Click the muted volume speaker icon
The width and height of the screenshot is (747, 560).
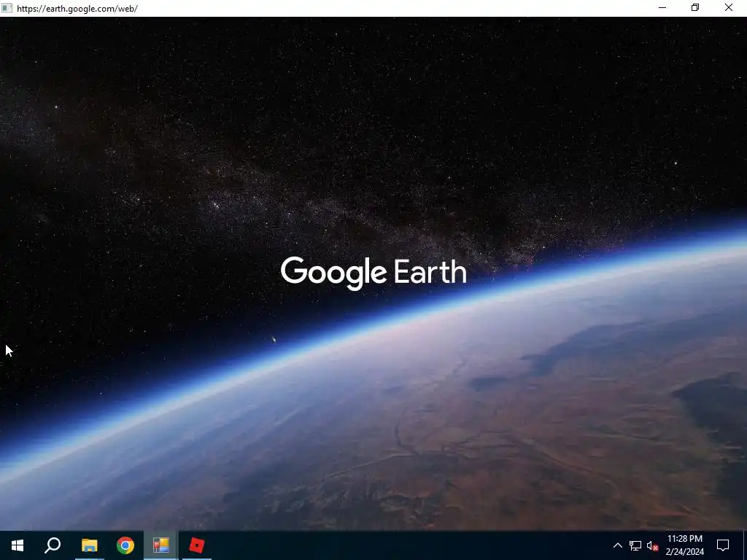tap(653, 545)
